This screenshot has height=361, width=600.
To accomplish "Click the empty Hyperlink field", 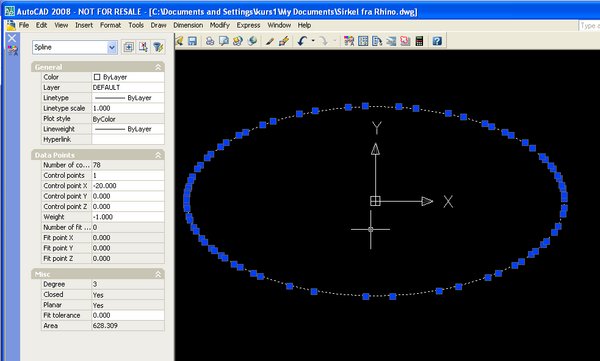I will [128, 140].
